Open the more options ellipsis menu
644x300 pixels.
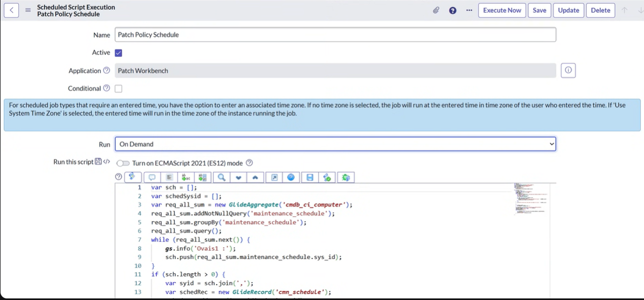[469, 11]
